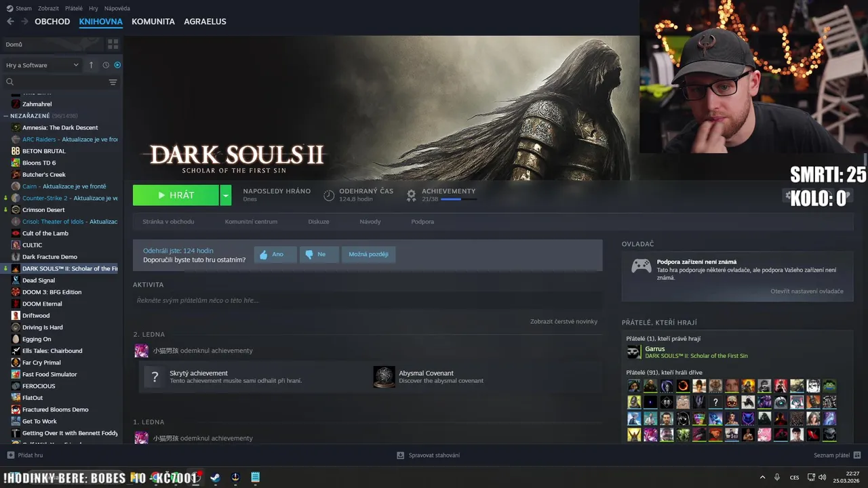Click the volume icon in system tray

(x=823, y=477)
